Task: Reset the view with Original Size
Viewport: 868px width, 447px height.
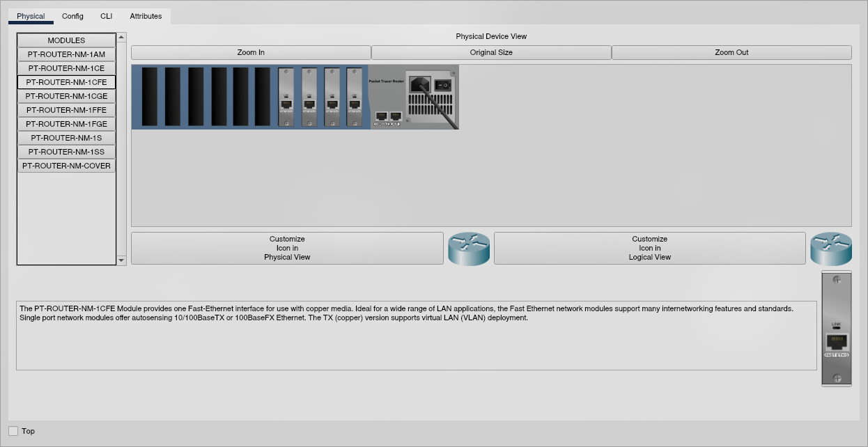Action: (491, 53)
